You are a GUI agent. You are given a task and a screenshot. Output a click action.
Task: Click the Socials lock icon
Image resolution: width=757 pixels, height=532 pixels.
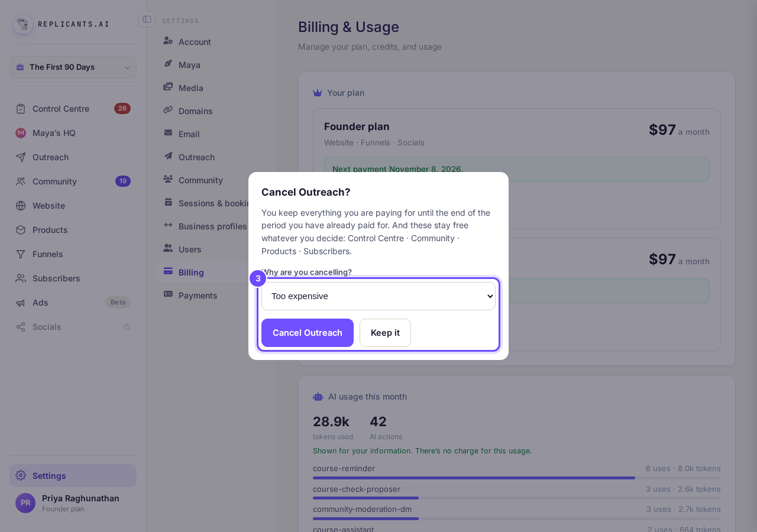coord(127,327)
